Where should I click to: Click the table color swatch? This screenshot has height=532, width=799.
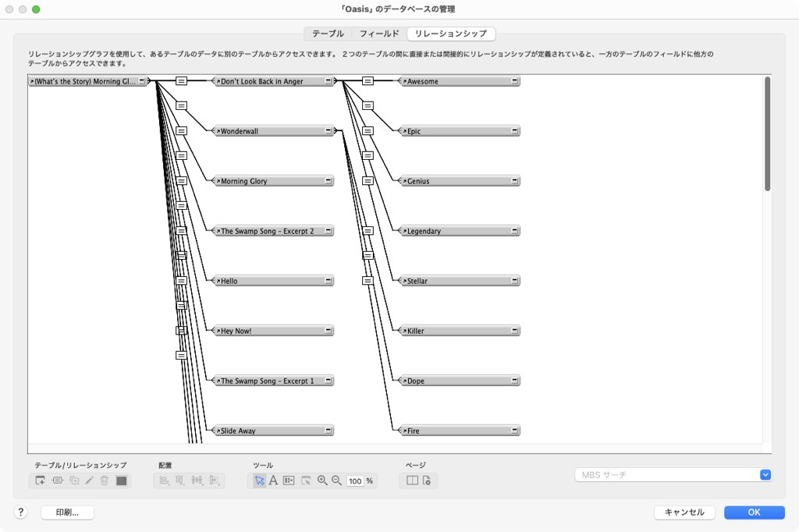(x=121, y=481)
